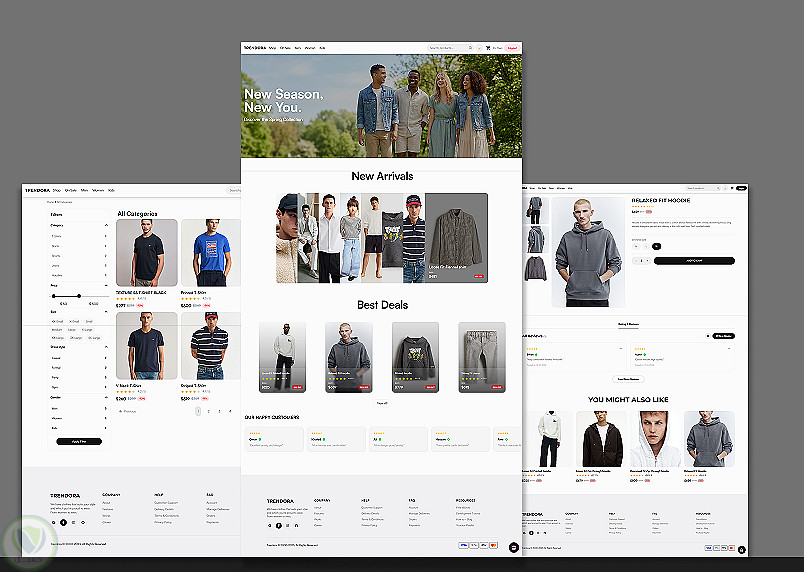Open the chat bubble icon on center page footer
The width and height of the screenshot is (804, 572).
[x=514, y=547]
